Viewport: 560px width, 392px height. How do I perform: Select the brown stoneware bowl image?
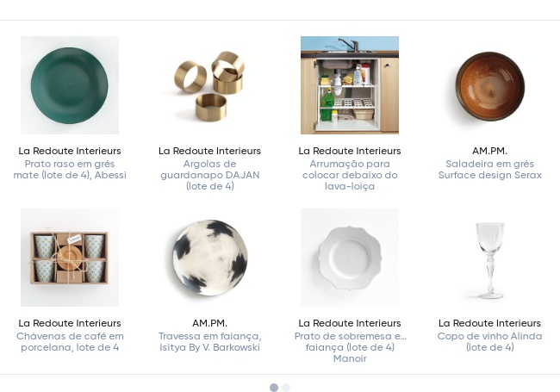[x=489, y=85]
